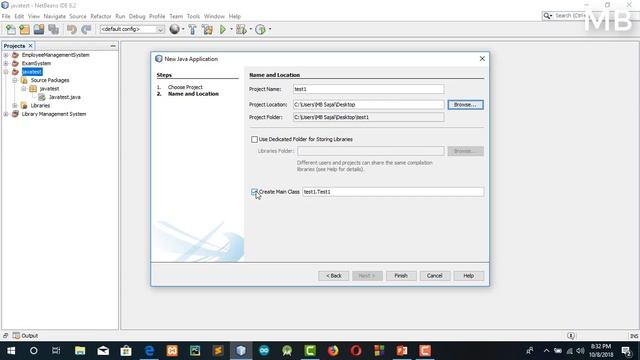Toggle Use Dedicated Folder for Storing Libraries
The height and width of the screenshot is (360, 640).
click(x=254, y=140)
